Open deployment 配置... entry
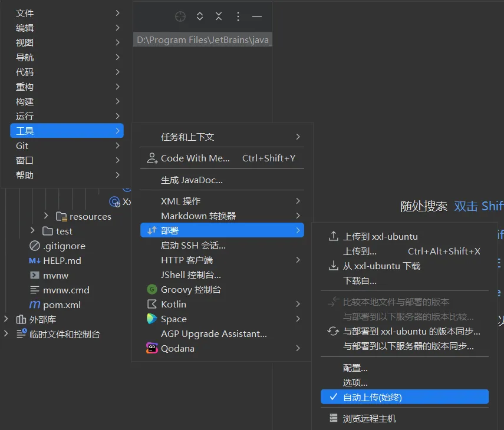This screenshot has height=430, width=504. pyautogui.click(x=405, y=368)
